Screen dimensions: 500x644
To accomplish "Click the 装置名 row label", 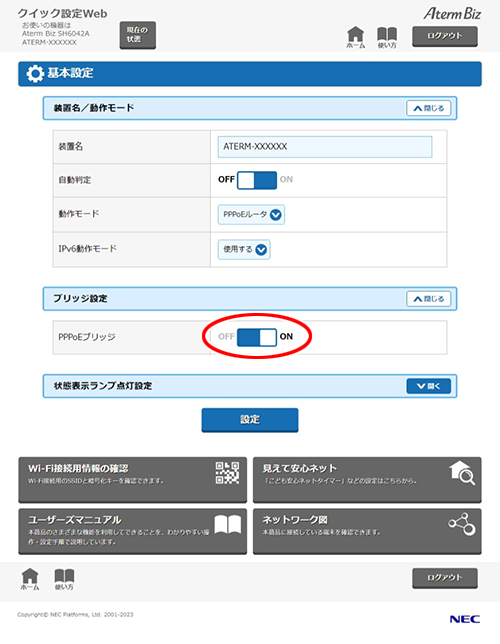I will coord(71,147).
